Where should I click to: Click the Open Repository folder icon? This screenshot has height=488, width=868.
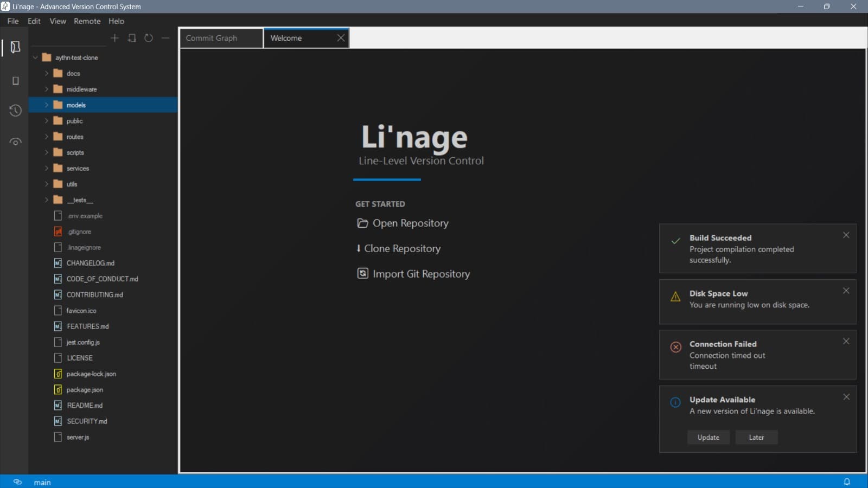(x=362, y=223)
